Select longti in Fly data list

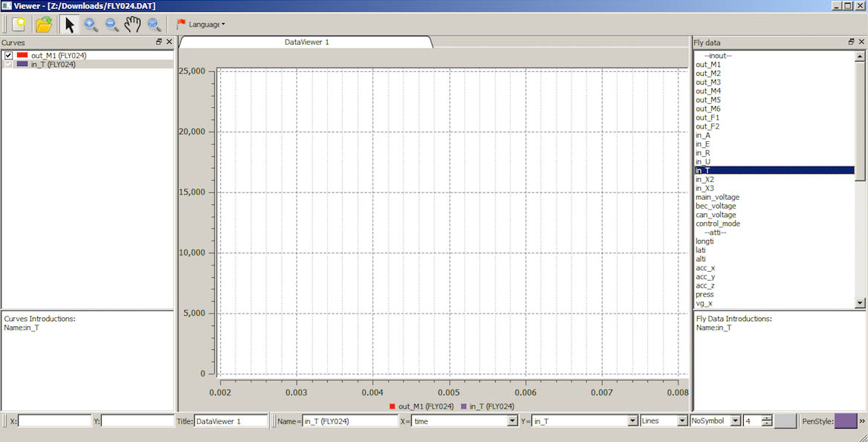point(774,241)
